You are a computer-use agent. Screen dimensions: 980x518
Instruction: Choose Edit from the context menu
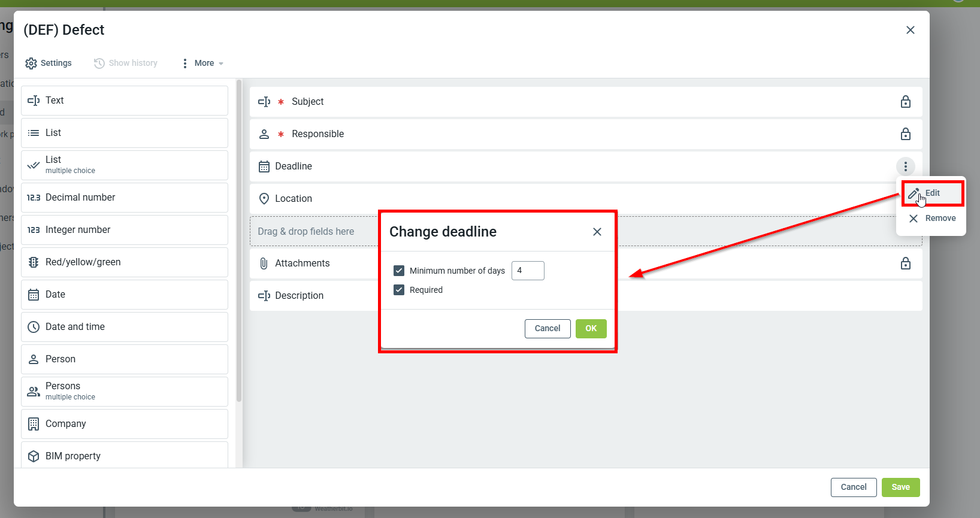point(932,193)
